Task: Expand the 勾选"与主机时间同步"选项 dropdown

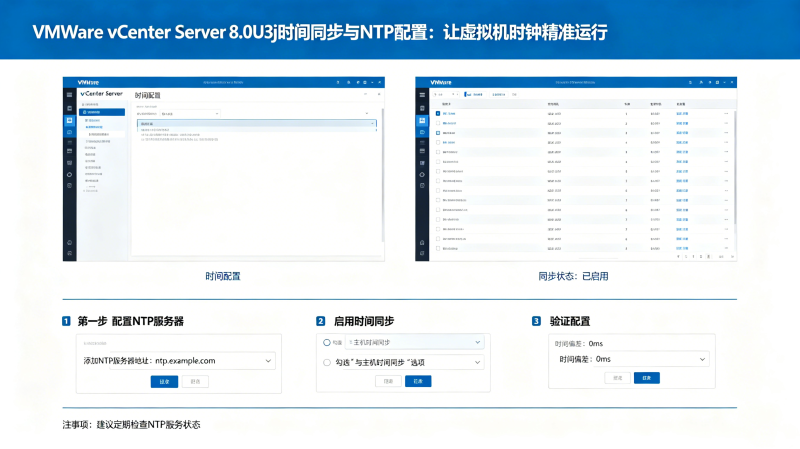Action: point(408,362)
